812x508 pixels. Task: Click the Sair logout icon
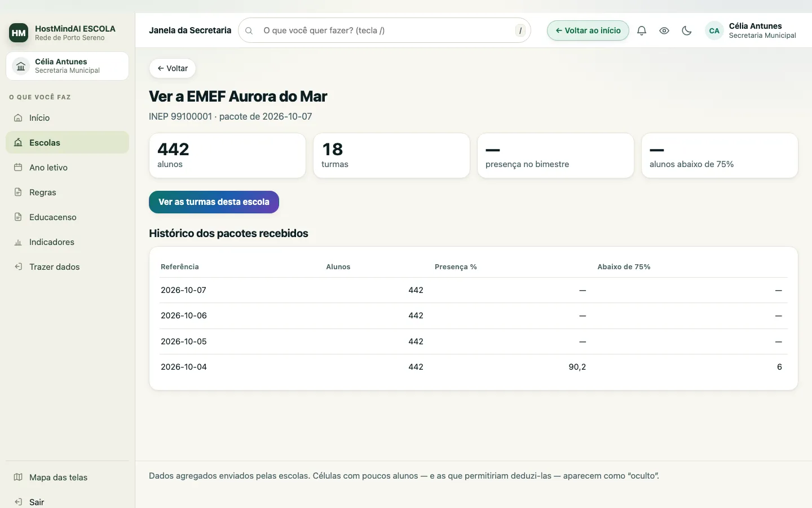(x=18, y=502)
